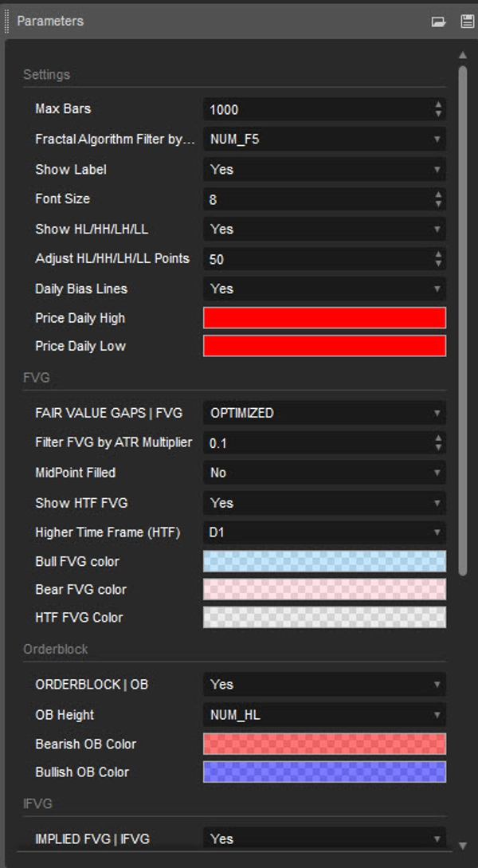Toggle the ORDERBLOCK OB setting

[x=323, y=684]
